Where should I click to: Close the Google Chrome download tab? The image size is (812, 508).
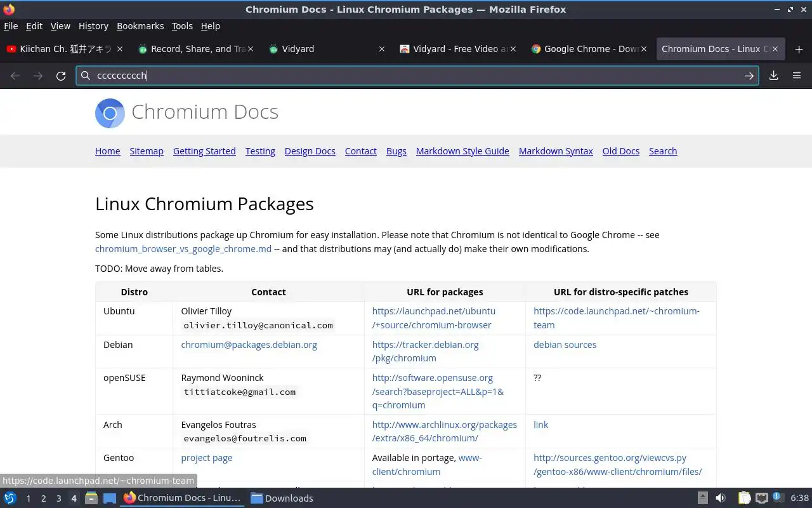click(644, 49)
